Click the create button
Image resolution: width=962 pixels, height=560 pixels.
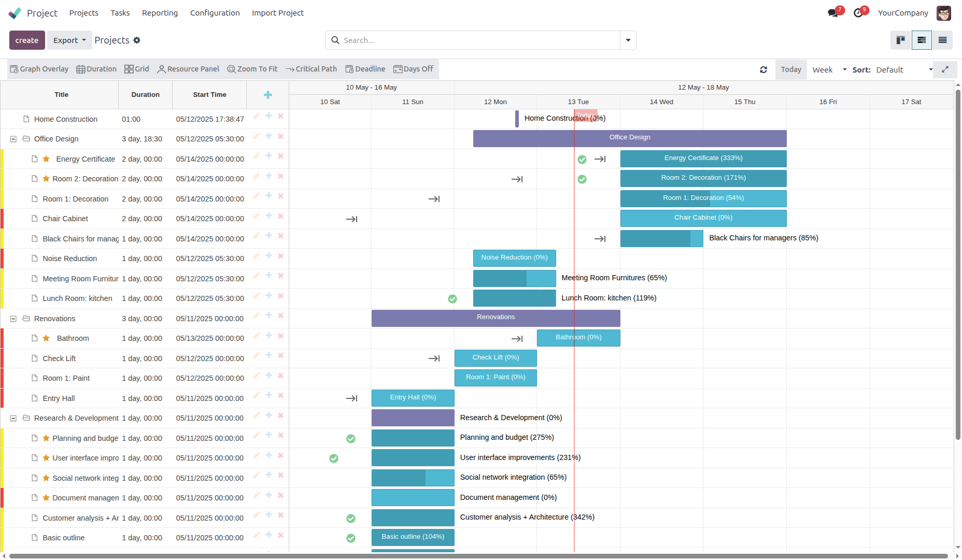(27, 40)
